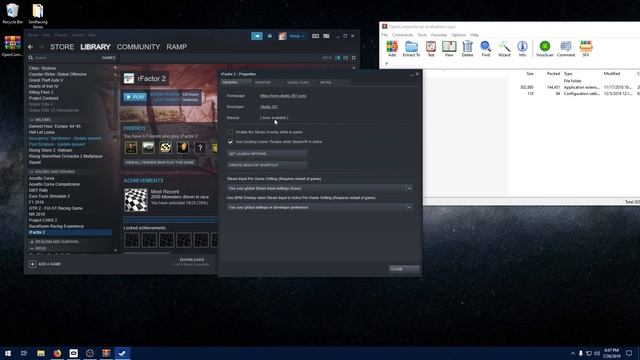Image resolution: width=640 pixels, height=360 pixels.
Task: Open the LIBRARY section in Steam
Action: 96,47
